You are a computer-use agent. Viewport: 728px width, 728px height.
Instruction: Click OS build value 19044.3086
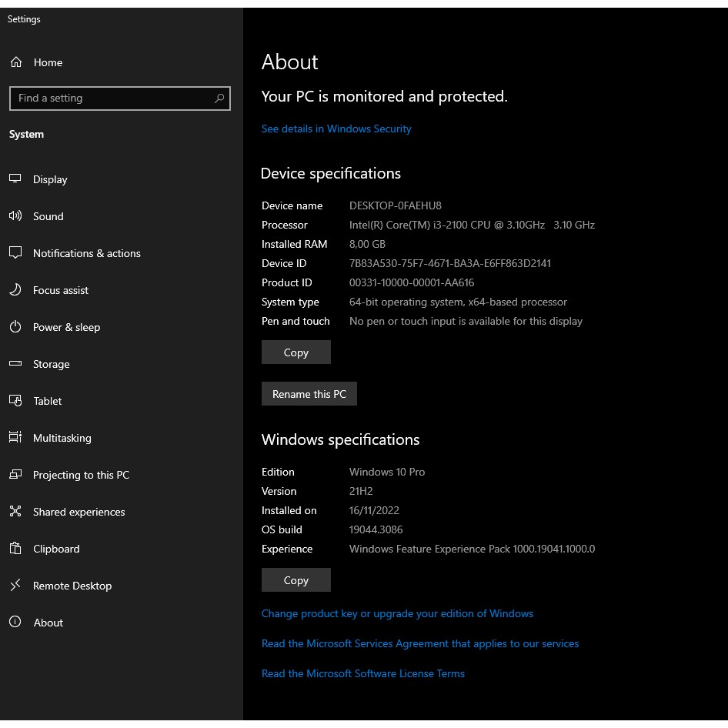tap(376, 529)
